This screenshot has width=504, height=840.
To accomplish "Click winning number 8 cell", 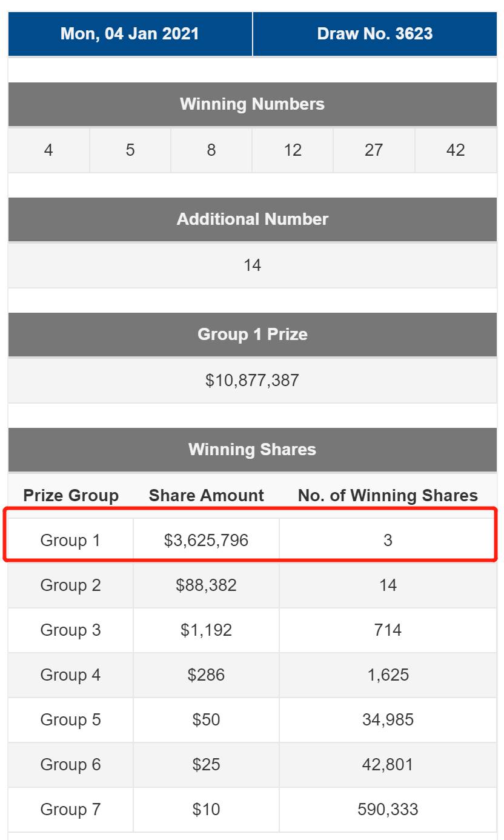I will pos(211,150).
